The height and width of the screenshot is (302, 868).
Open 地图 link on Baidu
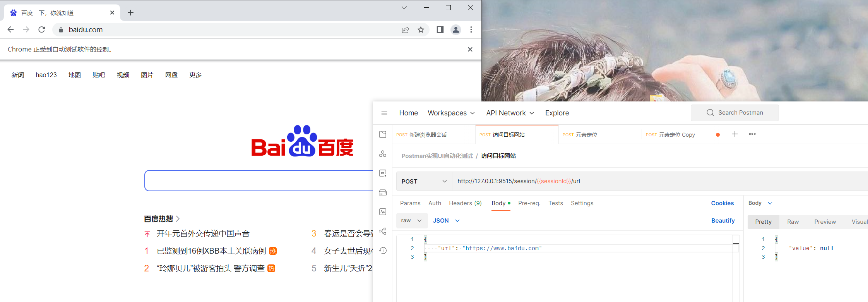[75, 75]
